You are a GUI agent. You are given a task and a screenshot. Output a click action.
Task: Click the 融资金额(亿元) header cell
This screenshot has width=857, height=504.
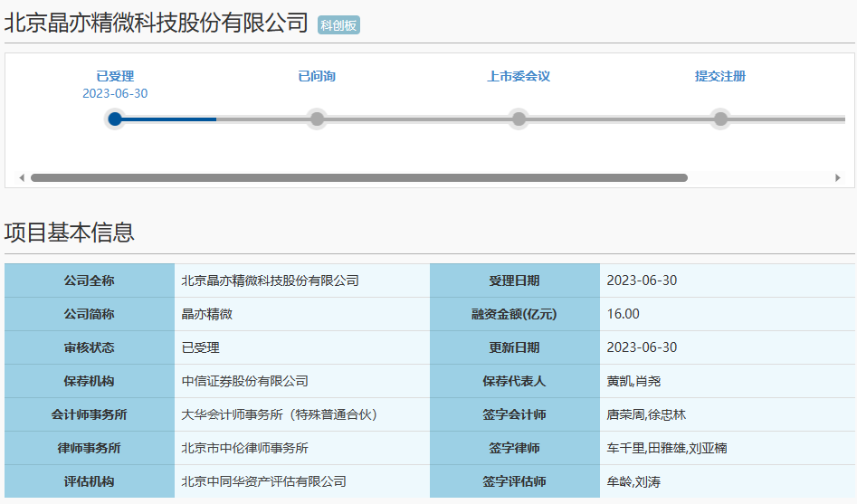pyautogui.click(x=515, y=314)
